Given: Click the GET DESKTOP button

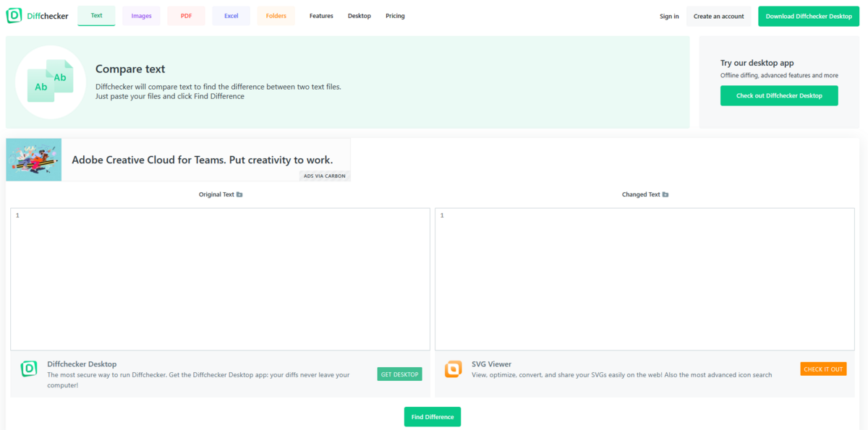Looking at the screenshot, I should [x=399, y=374].
